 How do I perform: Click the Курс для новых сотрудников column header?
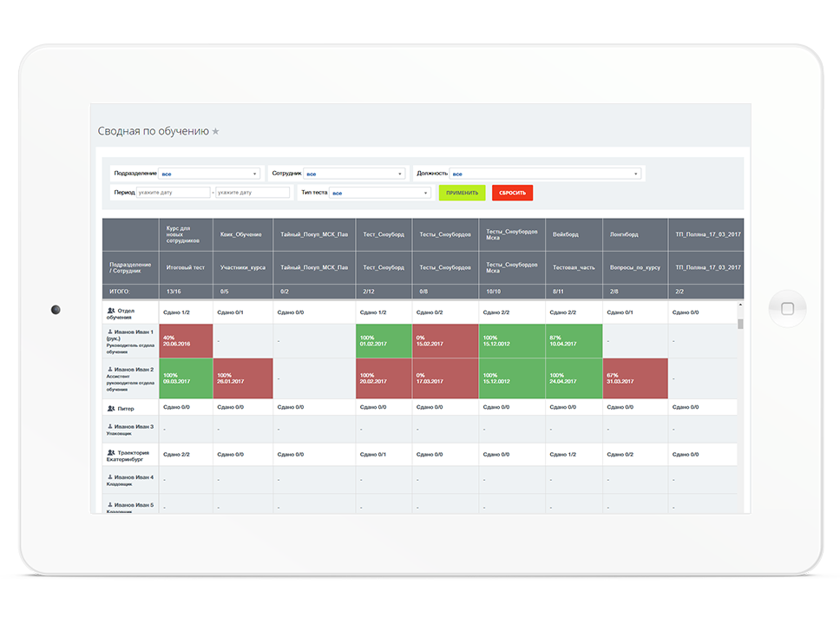coord(186,234)
